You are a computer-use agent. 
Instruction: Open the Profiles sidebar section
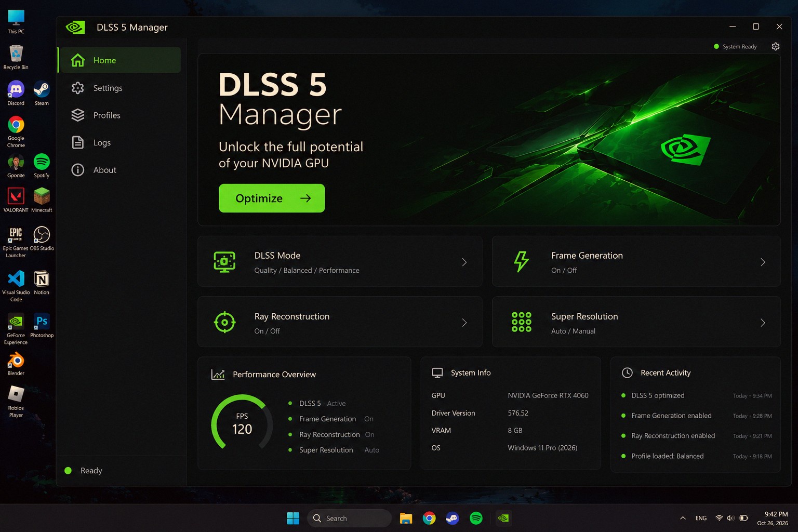[x=119, y=115]
